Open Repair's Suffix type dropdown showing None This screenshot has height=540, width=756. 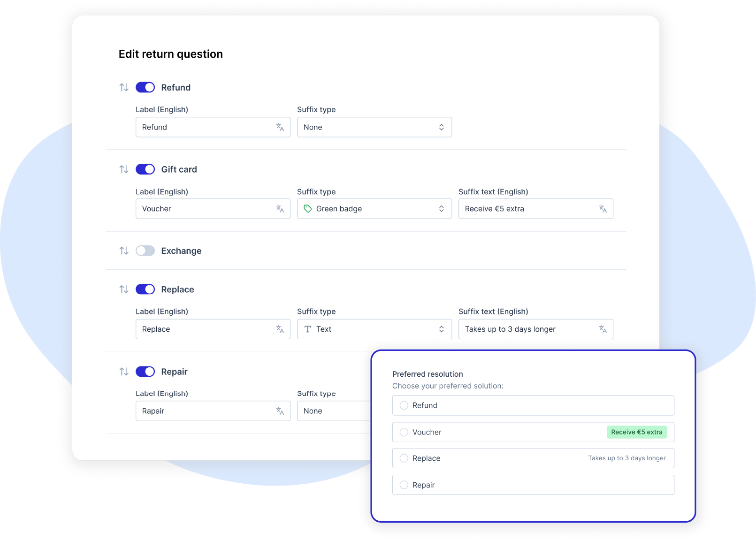point(334,411)
